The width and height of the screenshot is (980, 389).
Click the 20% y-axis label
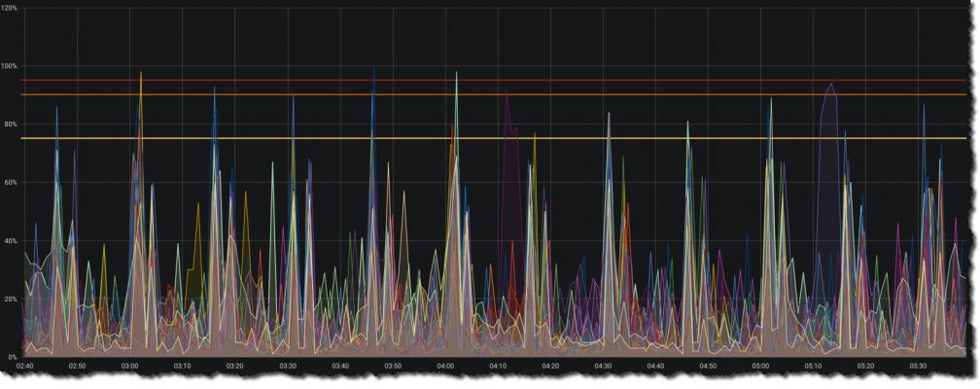click(11, 299)
